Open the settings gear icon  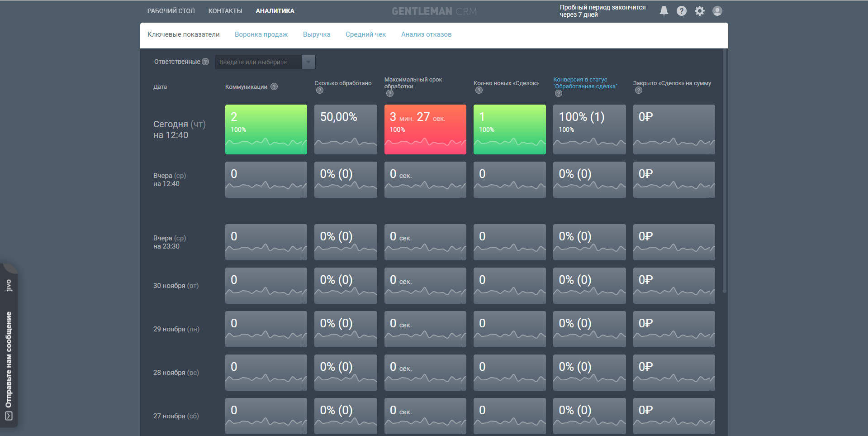(x=699, y=11)
